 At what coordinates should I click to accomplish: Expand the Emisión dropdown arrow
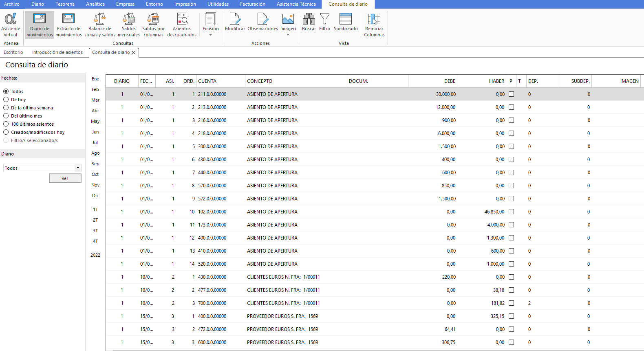211,35
